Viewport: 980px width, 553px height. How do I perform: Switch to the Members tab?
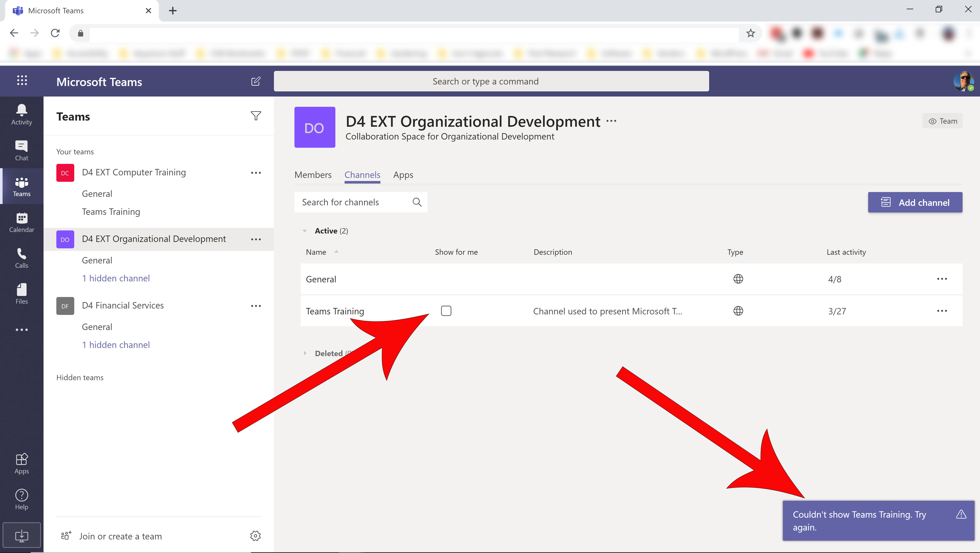(x=313, y=175)
